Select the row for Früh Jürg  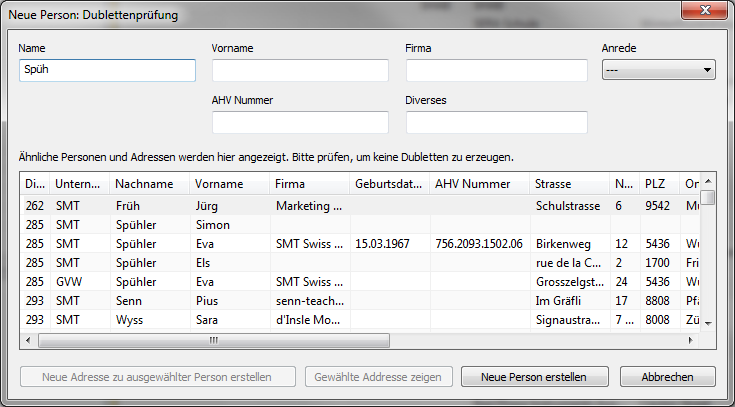(x=150, y=205)
